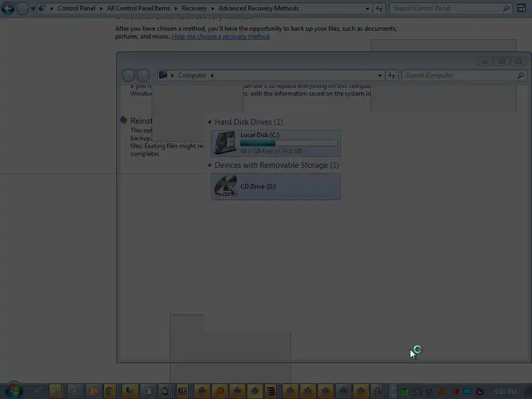Click computer icon in Computer address bar
This screenshot has height=399, width=532.
point(163,75)
